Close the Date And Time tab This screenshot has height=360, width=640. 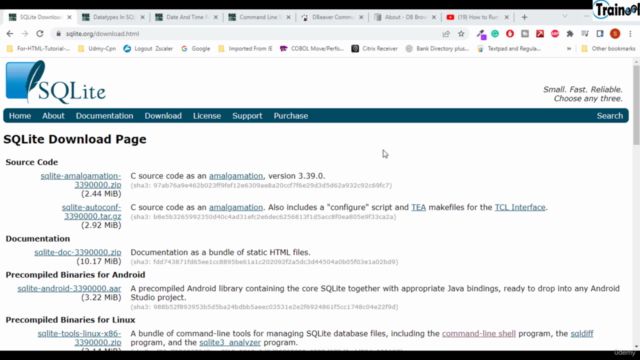[x=216, y=17]
